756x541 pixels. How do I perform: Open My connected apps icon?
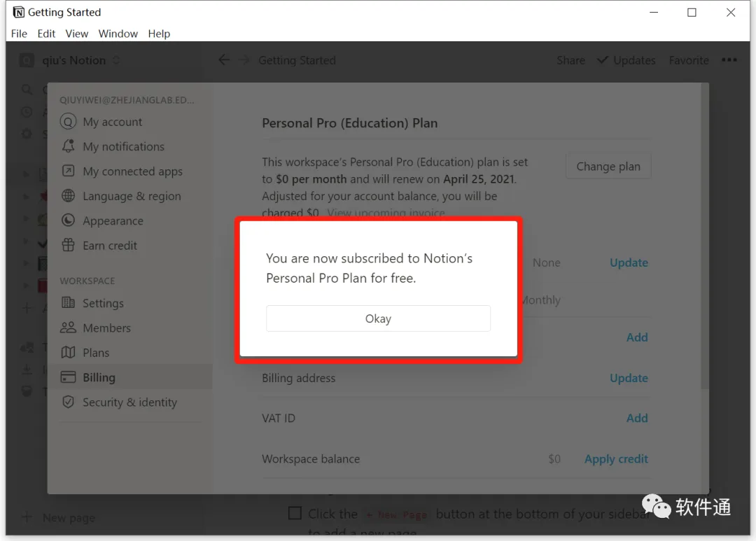69,171
